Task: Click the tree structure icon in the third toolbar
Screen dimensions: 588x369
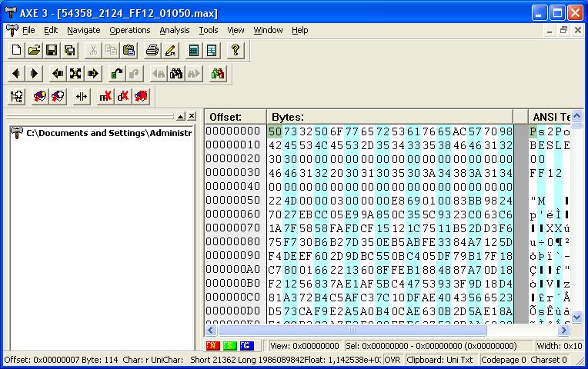Action: click(16, 97)
